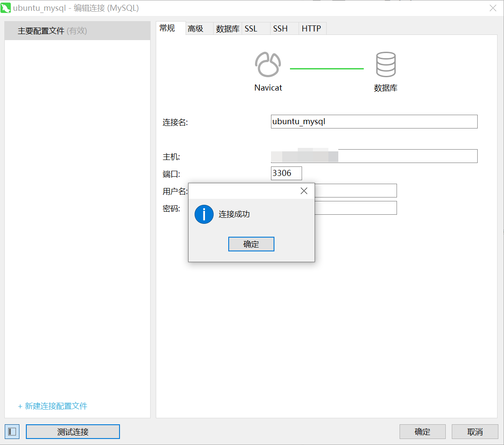This screenshot has width=504, height=445.
Task: Toggle the sidebar panel icon at bottom left
Action: [x=12, y=432]
